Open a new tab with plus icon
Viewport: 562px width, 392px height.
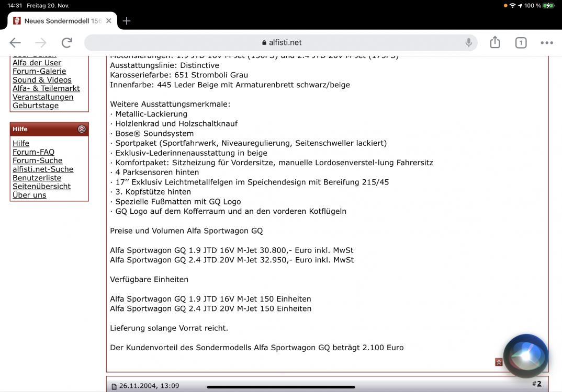click(x=127, y=21)
